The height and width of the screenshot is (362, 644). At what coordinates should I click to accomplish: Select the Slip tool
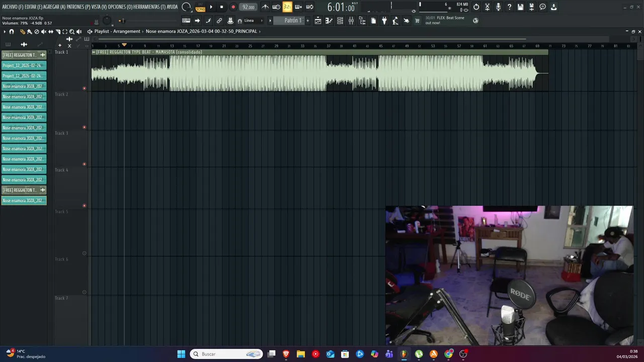(50, 31)
